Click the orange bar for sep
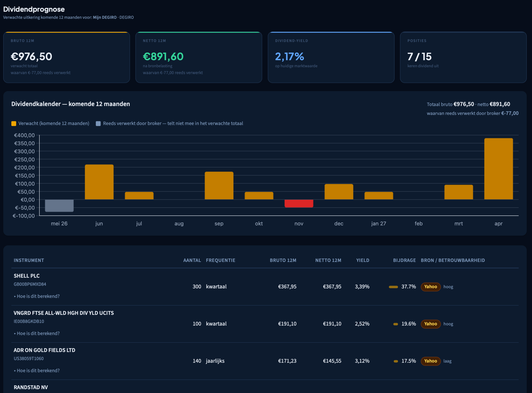 click(x=219, y=186)
